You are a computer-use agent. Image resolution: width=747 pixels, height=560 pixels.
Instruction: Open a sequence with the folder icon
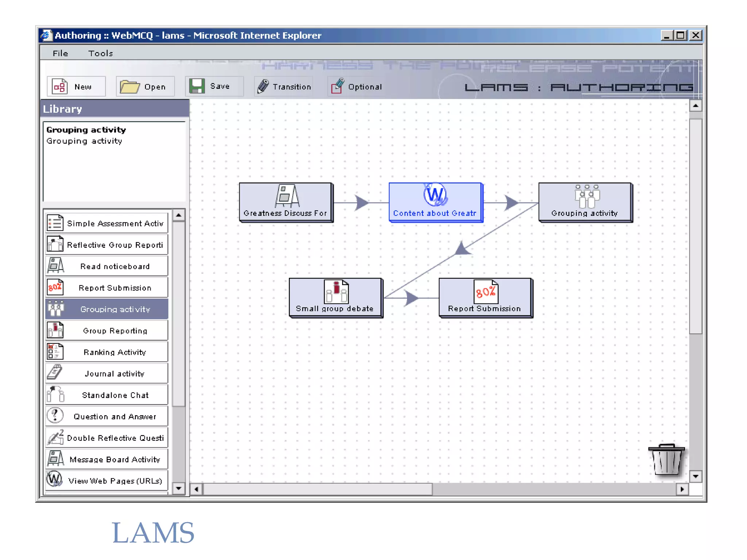tap(129, 87)
